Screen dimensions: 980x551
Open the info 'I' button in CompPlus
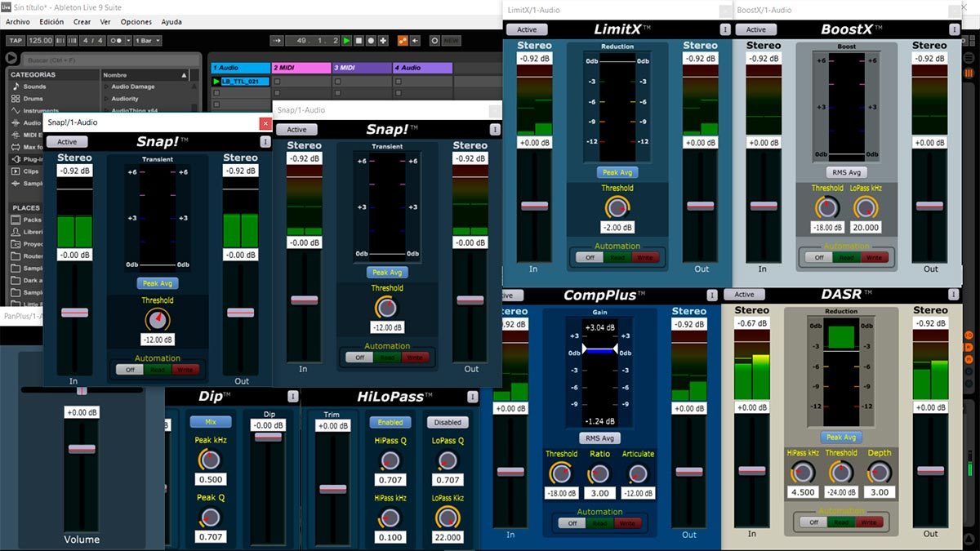click(x=712, y=295)
